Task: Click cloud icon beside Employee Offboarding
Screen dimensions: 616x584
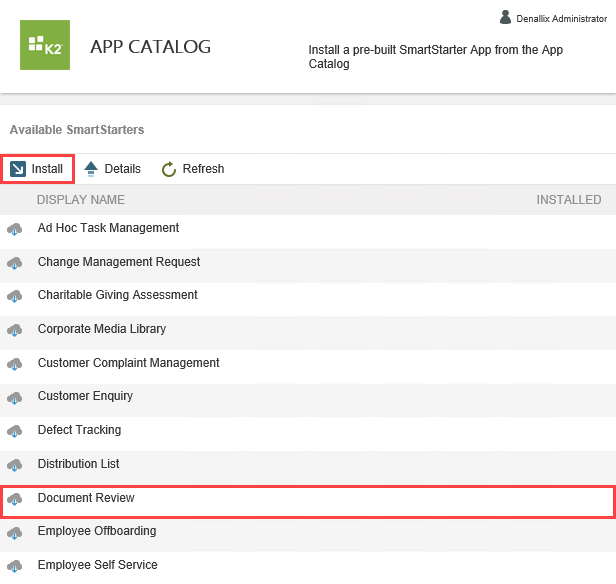Action: tap(15, 532)
